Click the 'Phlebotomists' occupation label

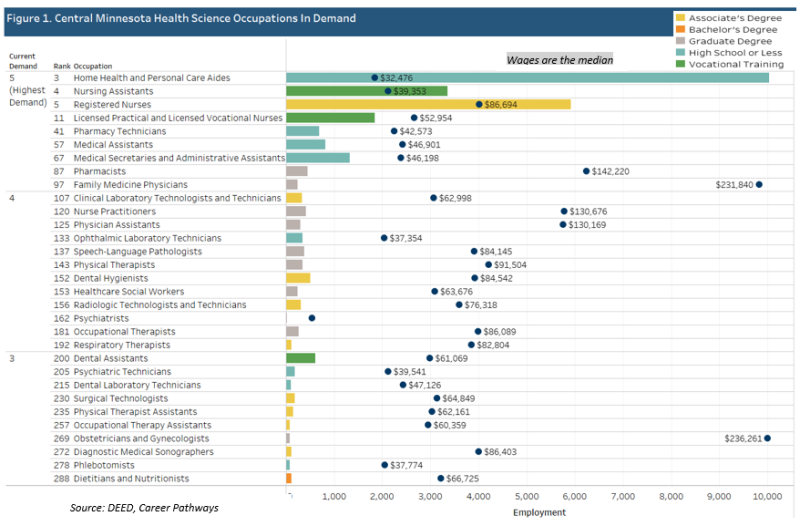pos(104,465)
